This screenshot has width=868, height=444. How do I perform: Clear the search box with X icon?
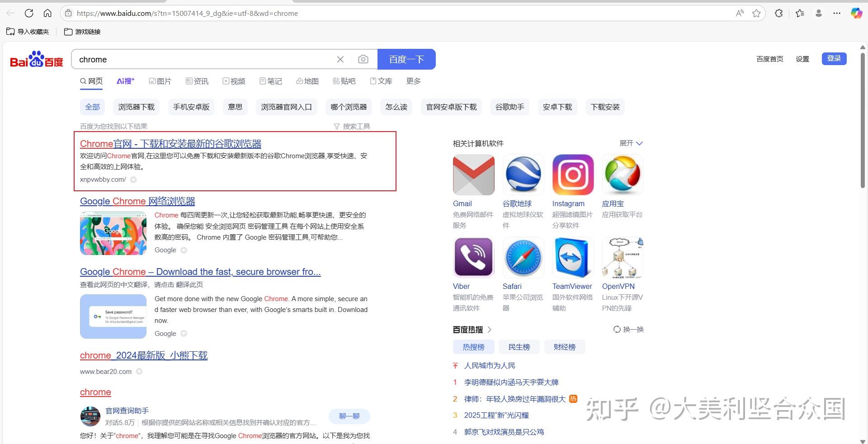point(340,59)
